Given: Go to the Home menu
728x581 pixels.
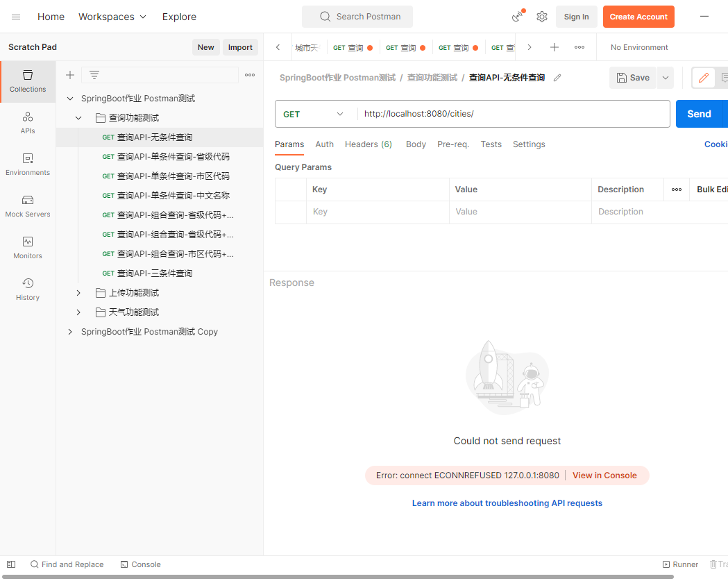Looking at the screenshot, I should tap(51, 17).
